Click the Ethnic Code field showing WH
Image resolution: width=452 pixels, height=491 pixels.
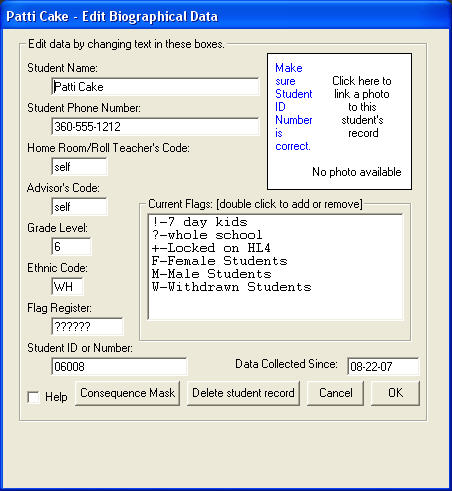pyautogui.click(x=68, y=287)
